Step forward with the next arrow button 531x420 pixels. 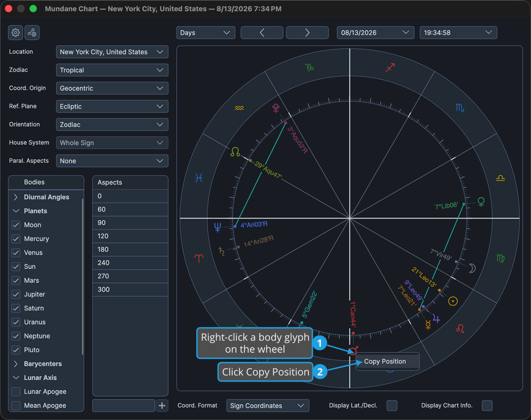click(x=307, y=33)
